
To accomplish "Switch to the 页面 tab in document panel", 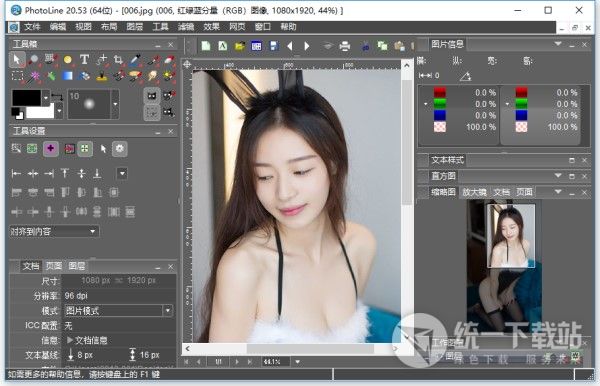I will pyautogui.click(x=54, y=265).
